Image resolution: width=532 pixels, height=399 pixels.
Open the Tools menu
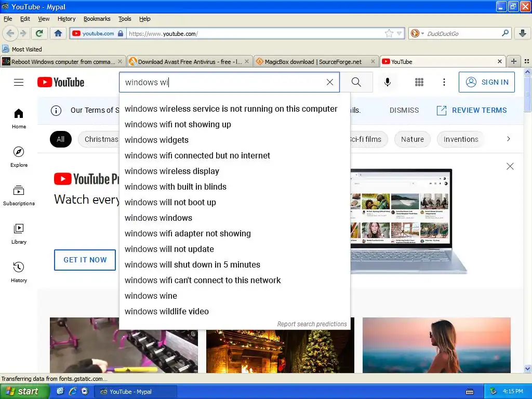pyautogui.click(x=125, y=19)
